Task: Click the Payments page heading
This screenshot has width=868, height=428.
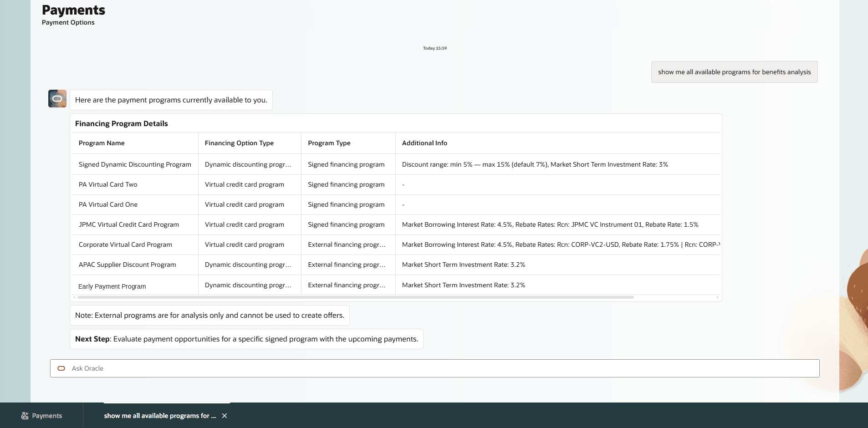Action: pos(73,10)
